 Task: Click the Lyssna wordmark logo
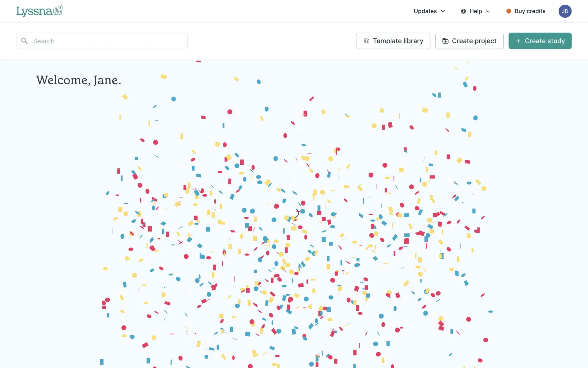[x=34, y=11]
